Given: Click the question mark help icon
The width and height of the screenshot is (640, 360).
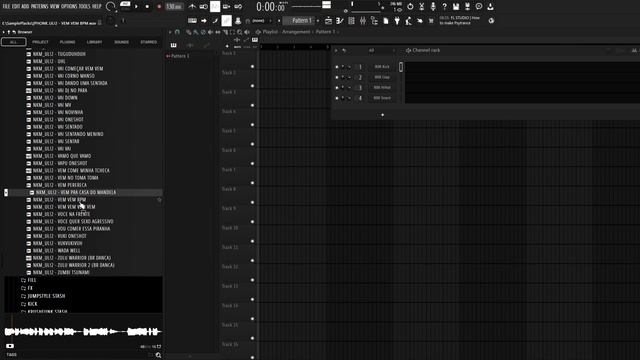Looking at the screenshot, I should pos(444,7).
